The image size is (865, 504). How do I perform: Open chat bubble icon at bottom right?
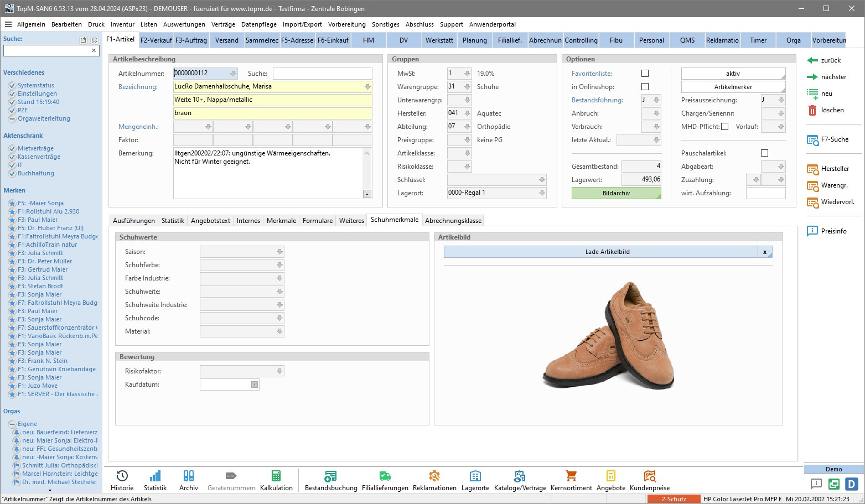(x=816, y=484)
